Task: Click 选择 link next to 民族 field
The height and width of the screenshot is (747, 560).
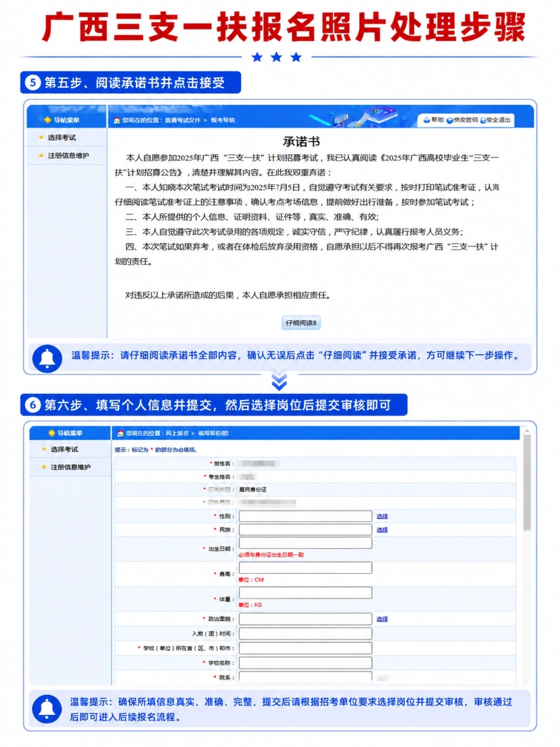Action: (382, 530)
